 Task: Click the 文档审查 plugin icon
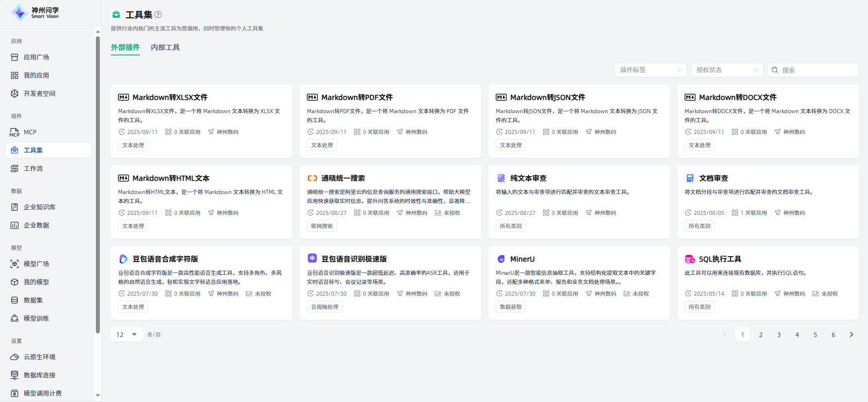pos(690,178)
